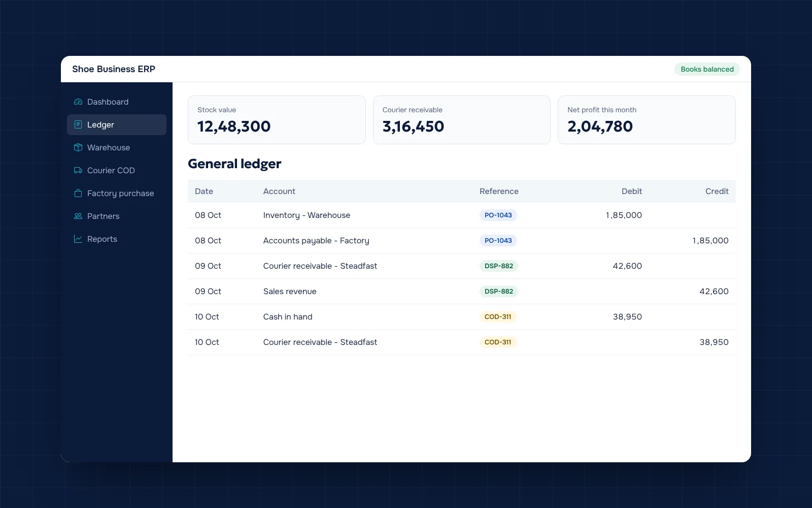
Task: Click the Partners people icon
Action: (x=78, y=216)
